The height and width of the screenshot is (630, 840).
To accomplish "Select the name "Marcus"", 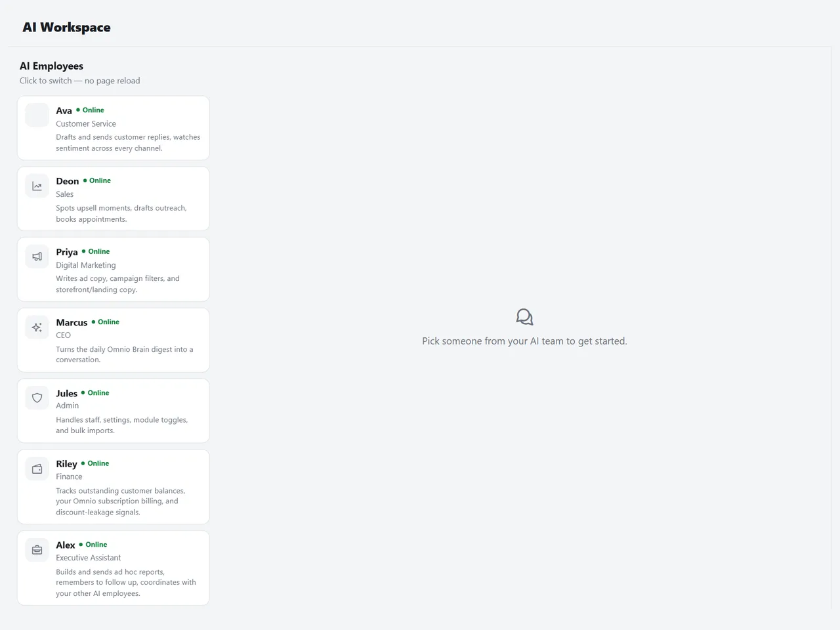I will [72, 322].
